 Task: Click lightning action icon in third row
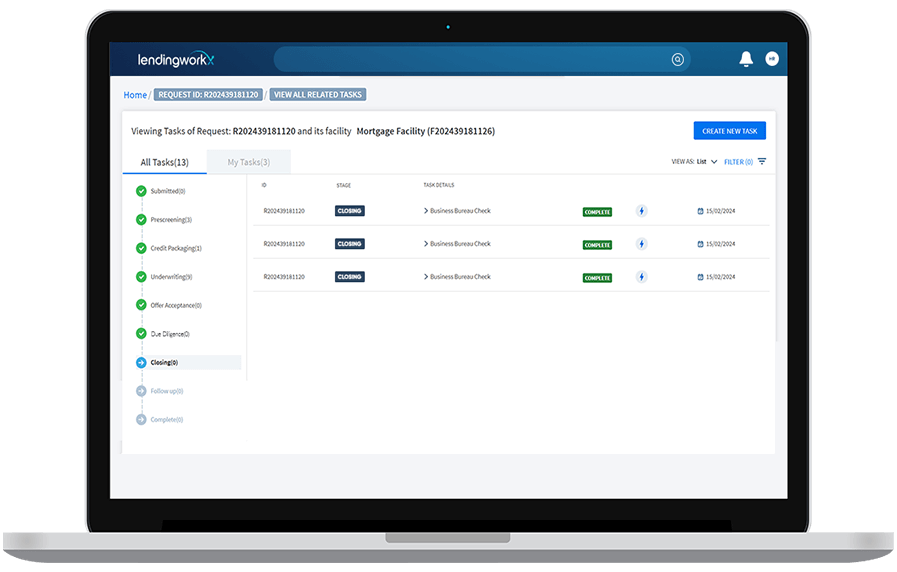pos(642,277)
